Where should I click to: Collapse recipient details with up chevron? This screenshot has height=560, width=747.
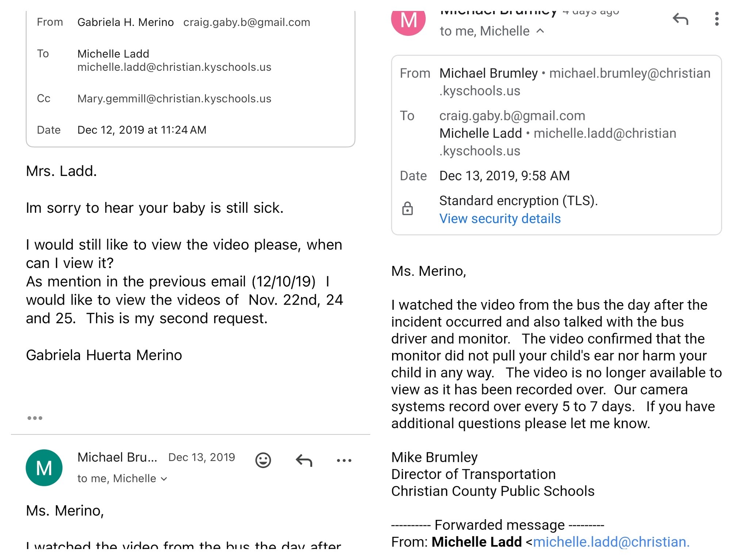(540, 31)
